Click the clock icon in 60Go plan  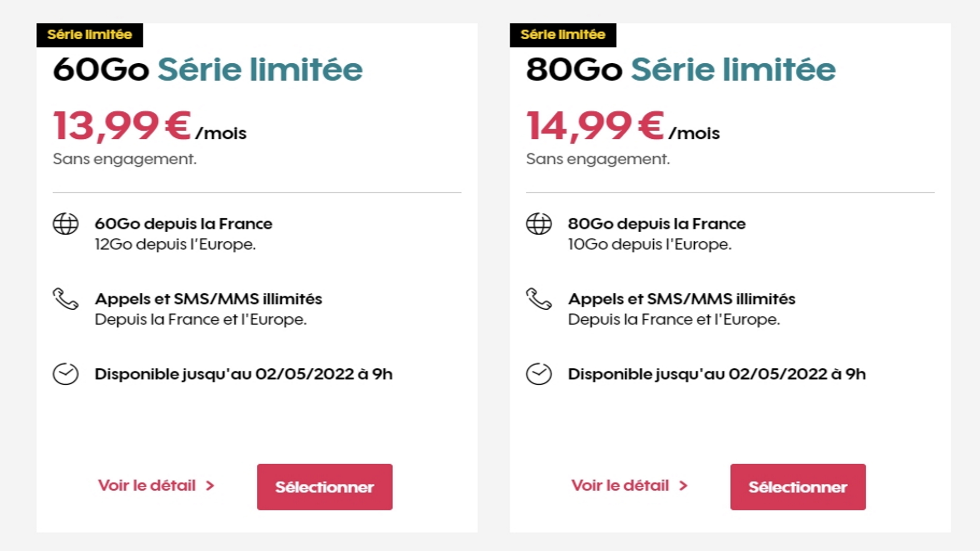tap(65, 374)
